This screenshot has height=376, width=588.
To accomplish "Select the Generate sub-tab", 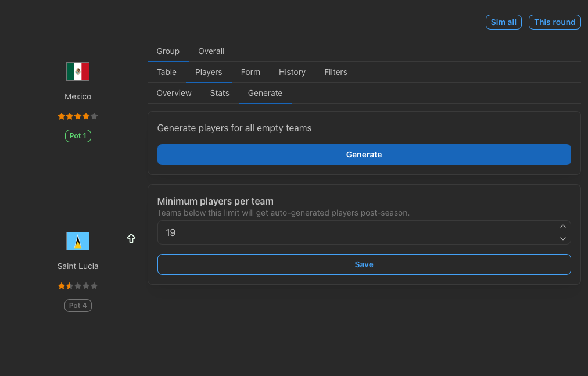I will [x=265, y=93].
